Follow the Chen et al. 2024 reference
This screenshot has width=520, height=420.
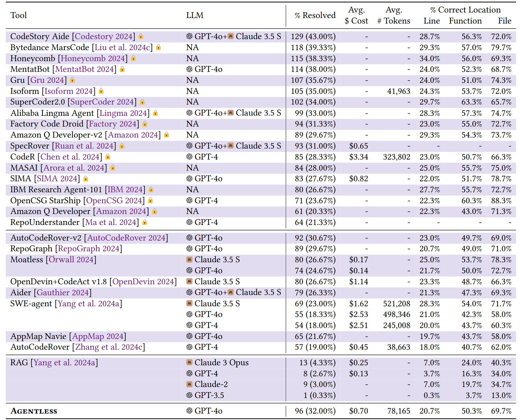pyautogui.click(x=70, y=157)
